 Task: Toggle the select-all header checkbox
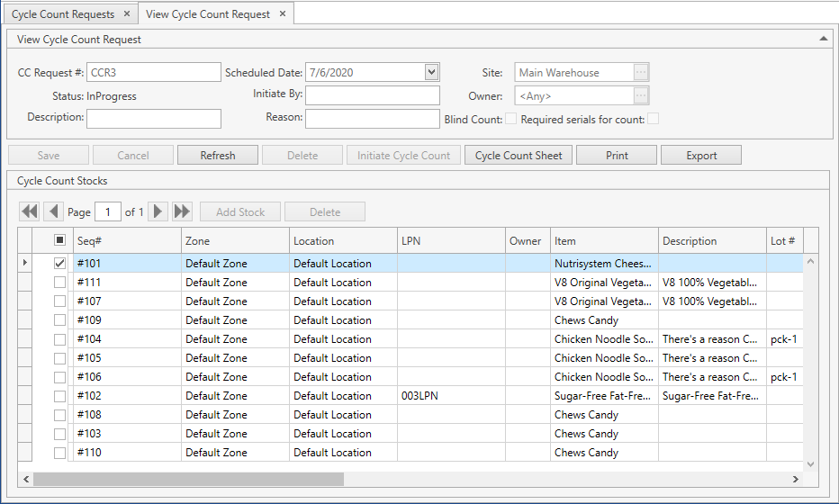[60, 240]
